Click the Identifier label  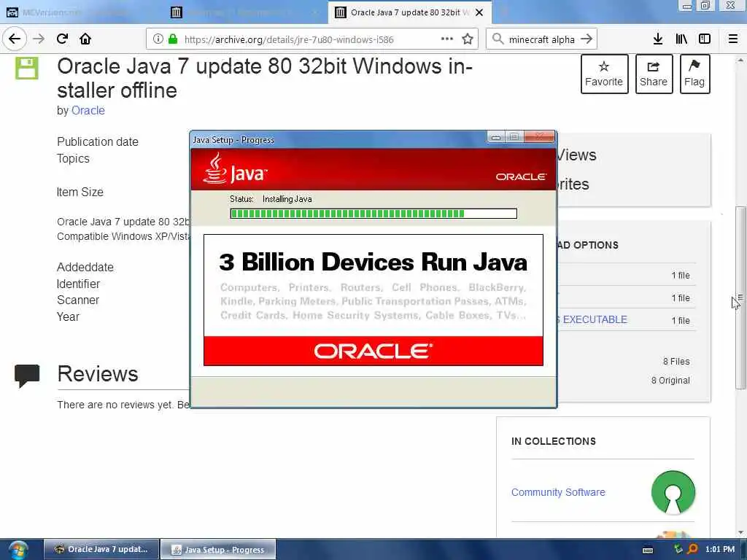click(78, 284)
